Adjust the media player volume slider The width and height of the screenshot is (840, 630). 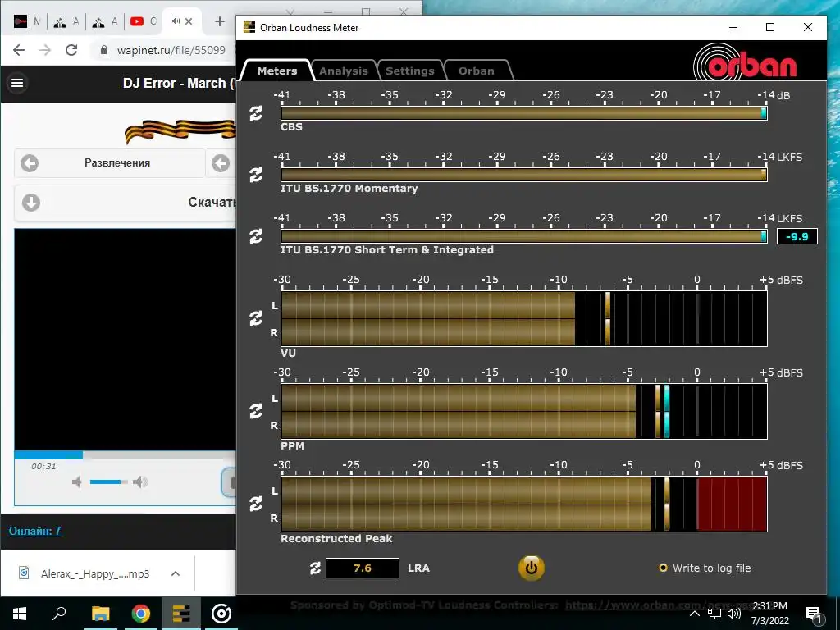tap(109, 482)
